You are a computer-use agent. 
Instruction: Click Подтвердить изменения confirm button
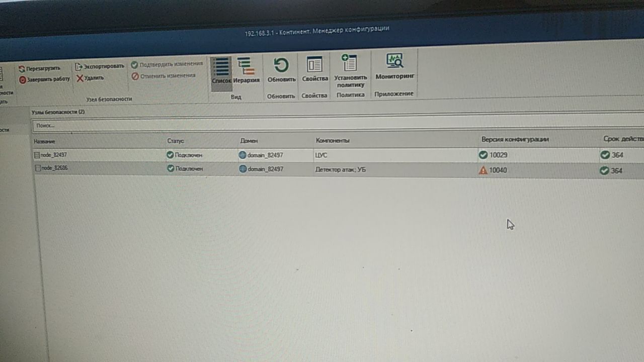point(167,64)
